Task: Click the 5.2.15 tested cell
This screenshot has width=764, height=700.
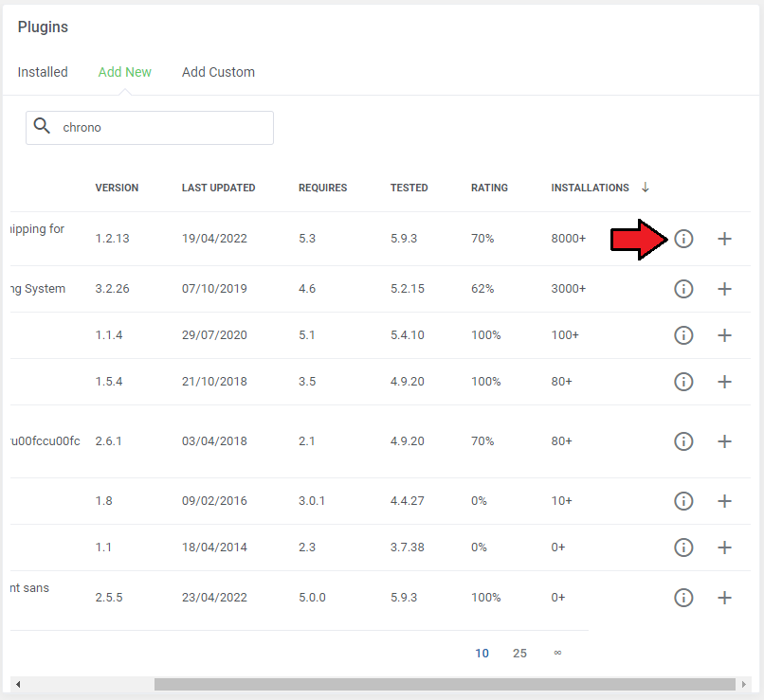Action: [x=407, y=289]
